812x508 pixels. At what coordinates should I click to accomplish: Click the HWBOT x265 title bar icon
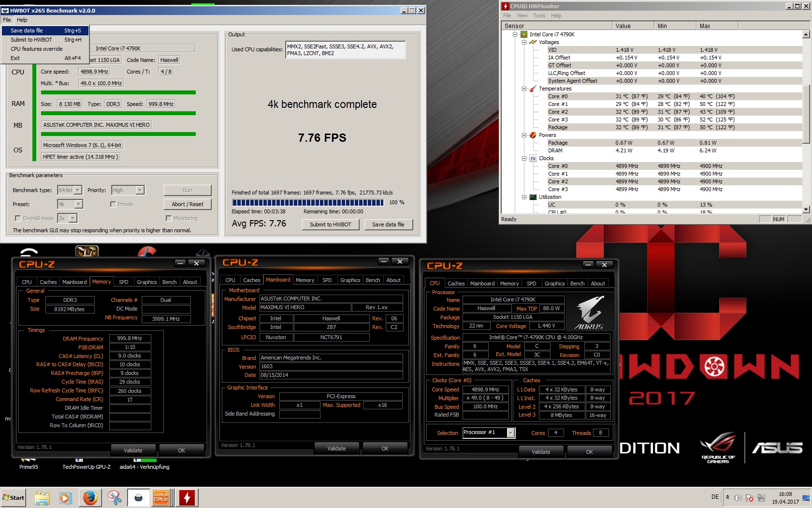point(5,10)
